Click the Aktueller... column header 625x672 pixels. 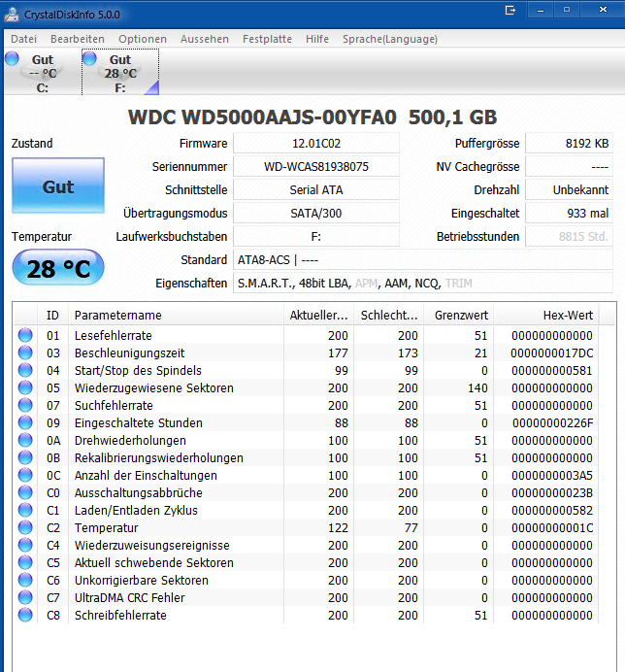tap(318, 316)
